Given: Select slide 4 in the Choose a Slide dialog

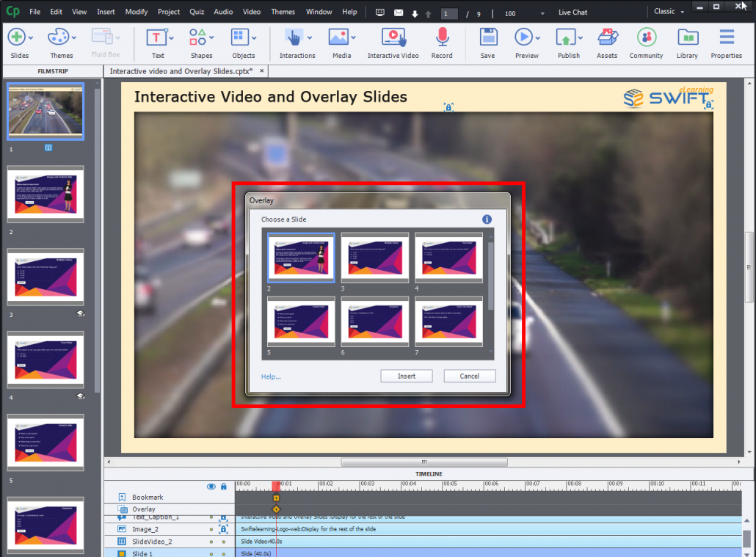Looking at the screenshot, I should (448, 258).
